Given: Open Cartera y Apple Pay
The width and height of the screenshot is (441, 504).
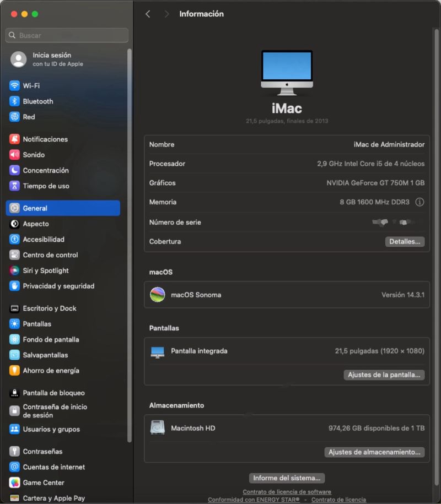Looking at the screenshot, I should click(63, 498).
